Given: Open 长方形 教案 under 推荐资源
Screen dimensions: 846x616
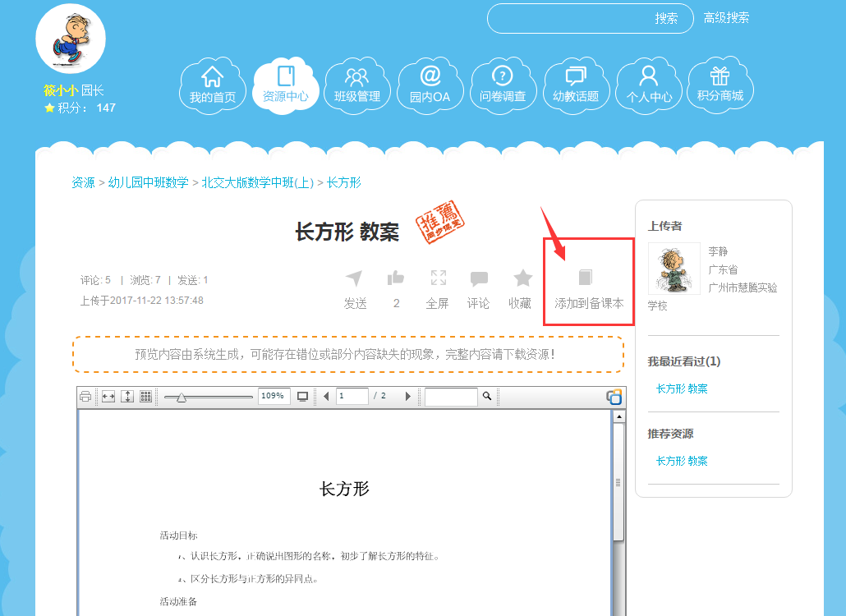Looking at the screenshot, I should pos(682,462).
